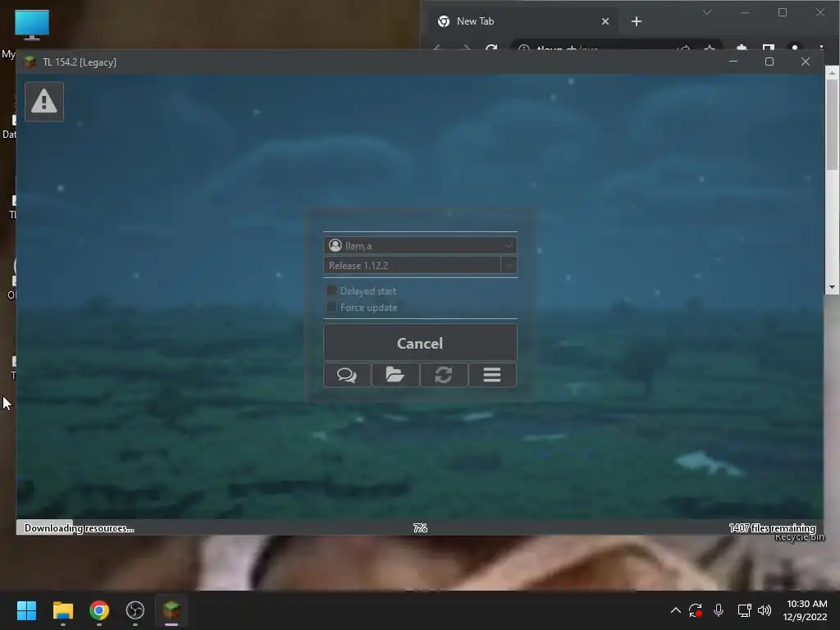Open the Windows Start menu

click(26, 610)
